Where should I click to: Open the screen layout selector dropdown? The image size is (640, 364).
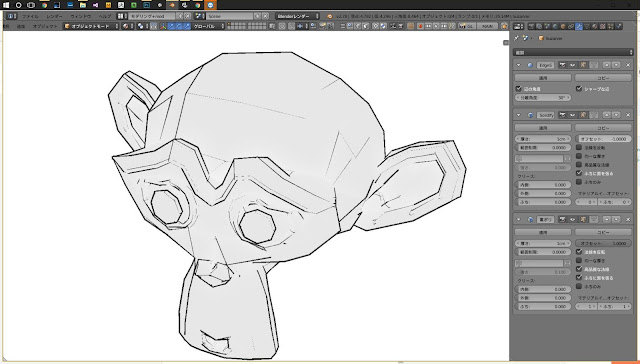(x=121, y=16)
